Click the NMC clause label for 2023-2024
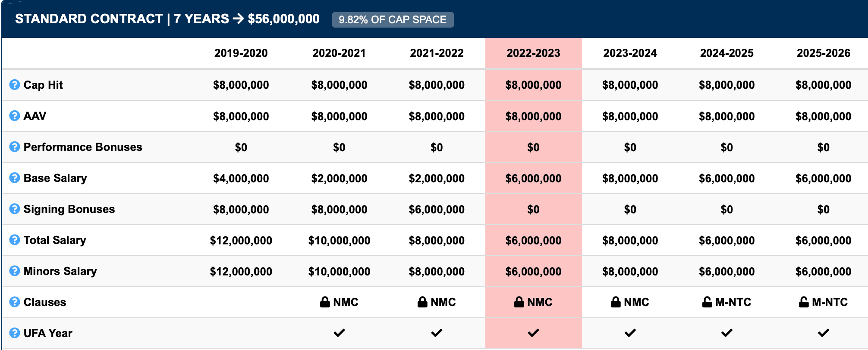 636,302
